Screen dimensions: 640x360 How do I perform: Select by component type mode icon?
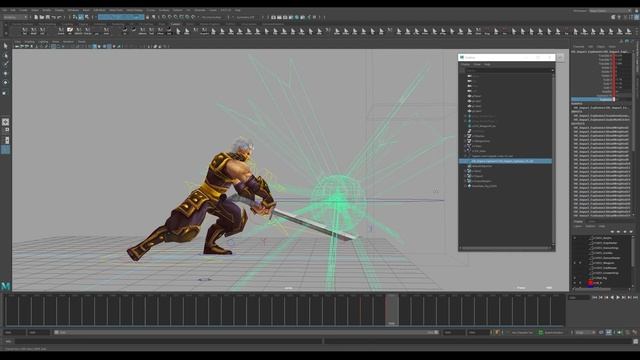(87, 17)
